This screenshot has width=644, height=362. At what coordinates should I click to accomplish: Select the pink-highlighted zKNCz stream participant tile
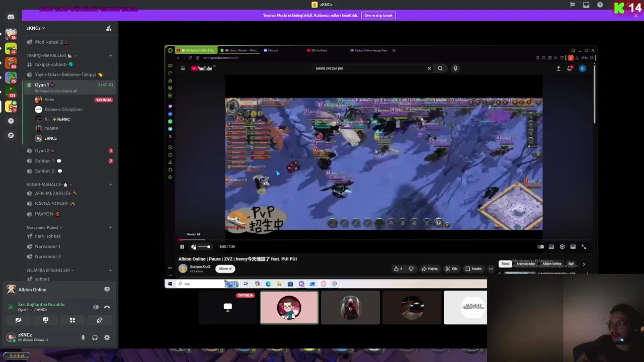[x=289, y=307]
